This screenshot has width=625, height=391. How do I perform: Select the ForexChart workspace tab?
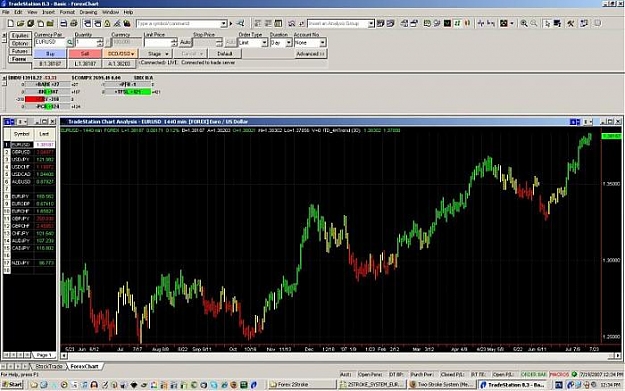coord(85,366)
